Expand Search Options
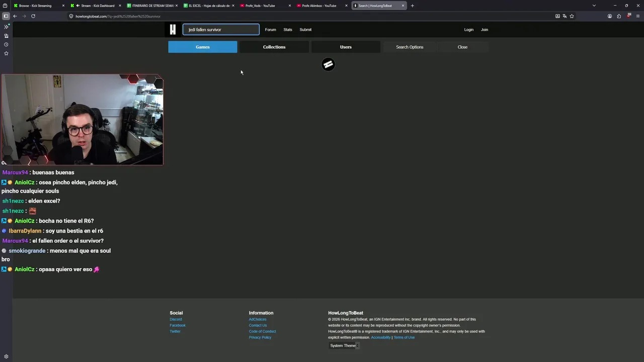The image size is (644, 362). [410, 47]
